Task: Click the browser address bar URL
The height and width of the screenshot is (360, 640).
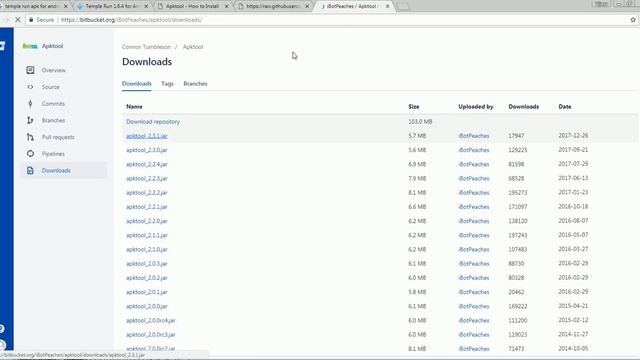Action: (131, 20)
